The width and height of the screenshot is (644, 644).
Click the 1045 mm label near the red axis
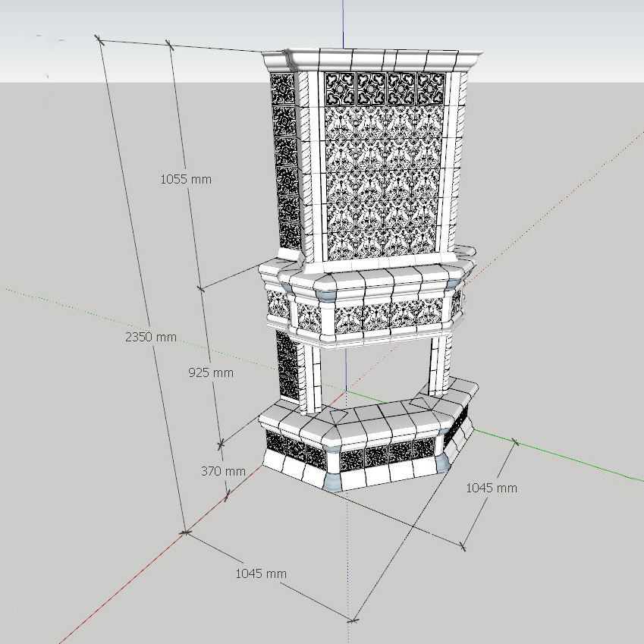click(x=261, y=573)
